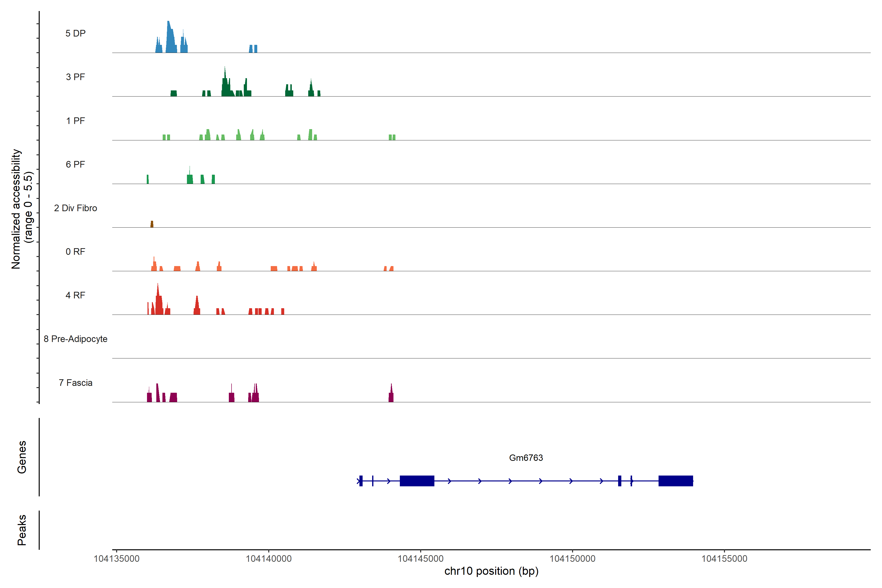Click the 5 DP track label
This screenshot has width=882, height=588.
75,33
